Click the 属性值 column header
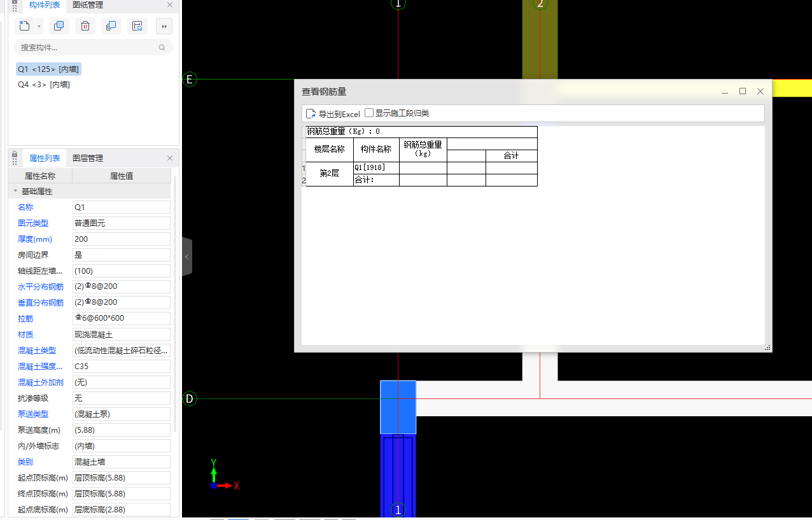Image resolution: width=812 pixels, height=520 pixels. point(122,176)
